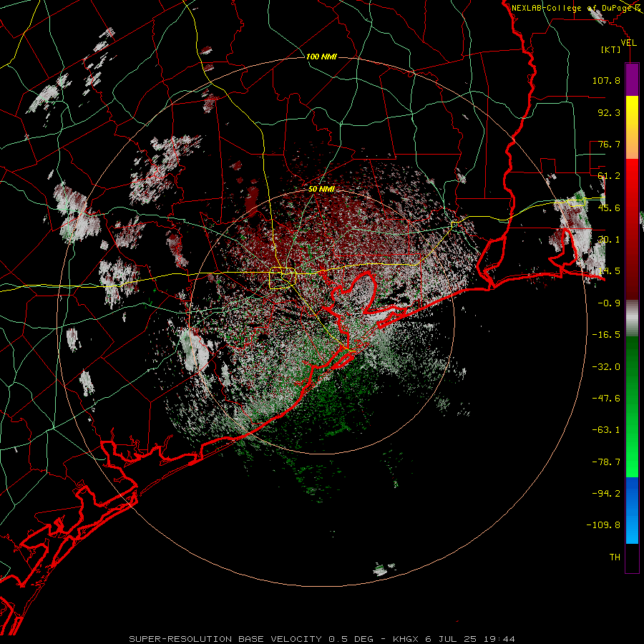The width and height of the screenshot is (644, 644).
Task: Select the -94.2 velocity scale value
Action: point(606,493)
